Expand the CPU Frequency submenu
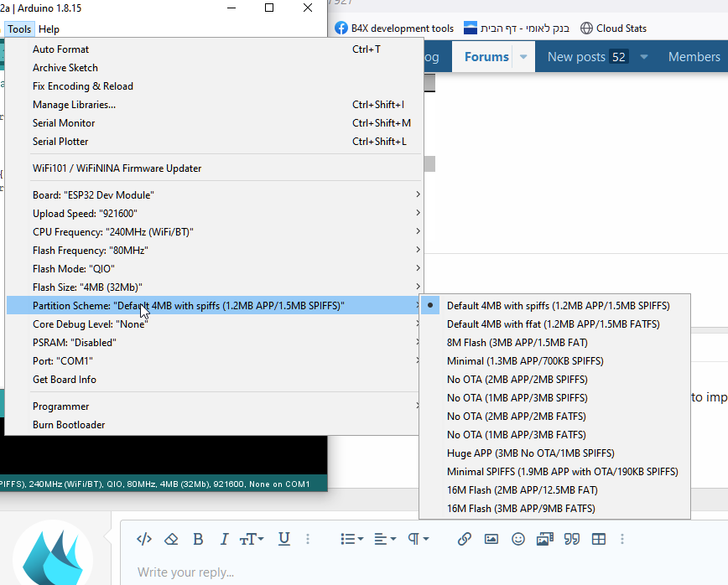The height and width of the screenshot is (585, 728). [x=214, y=232]
